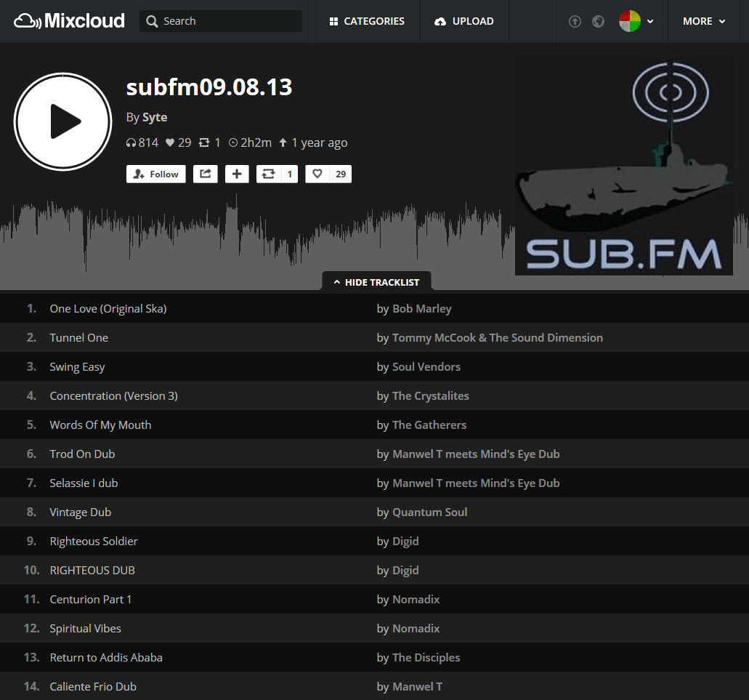
Task: Click the clock duration 2h2m
Action: (250, 142)
